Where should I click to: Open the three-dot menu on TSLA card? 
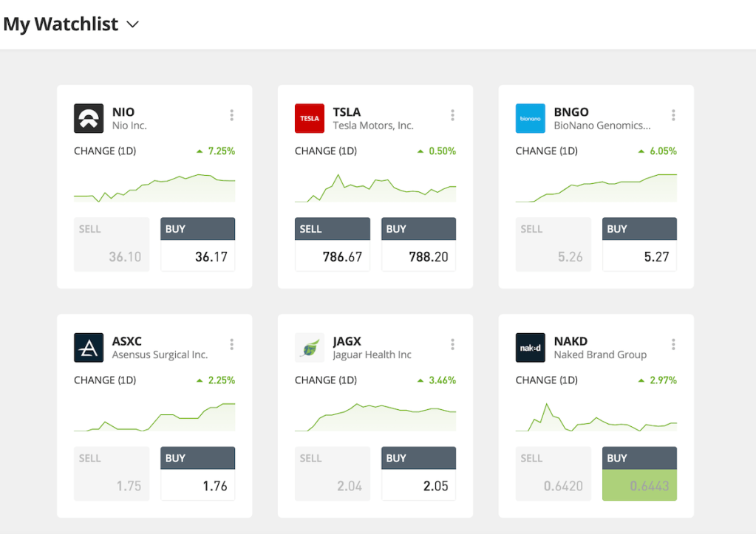tap(452, 115)
